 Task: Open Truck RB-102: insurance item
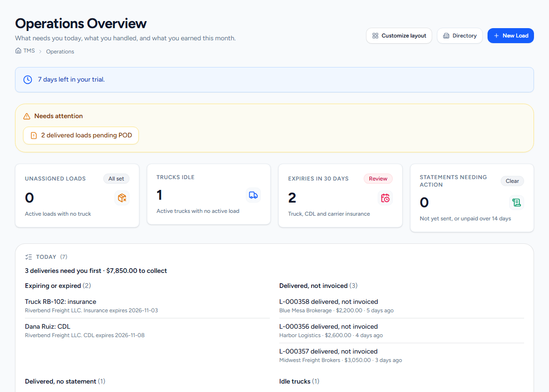coord(147,306)
